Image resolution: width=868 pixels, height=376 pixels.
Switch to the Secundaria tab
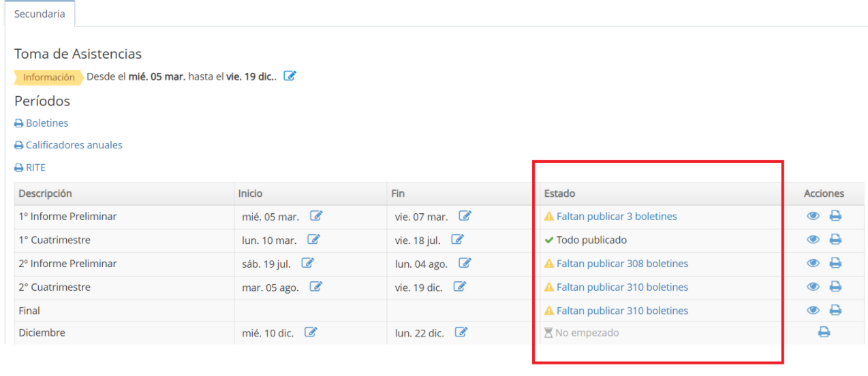pos(40,14)
